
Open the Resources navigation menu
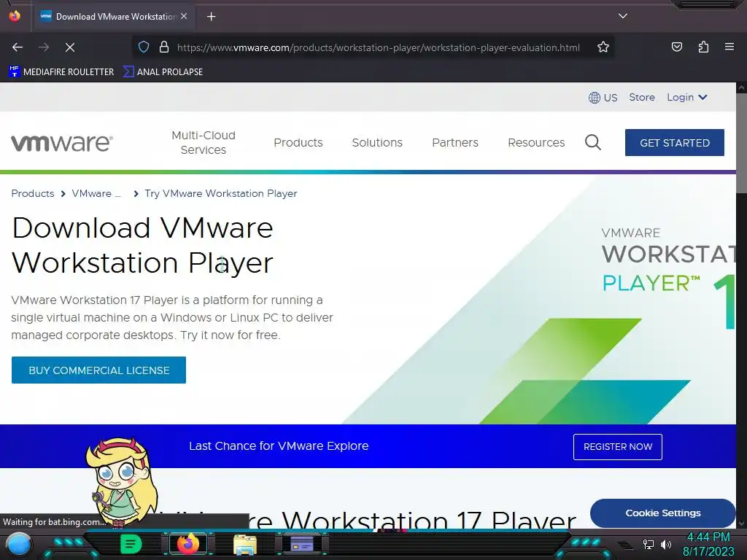(536, 142)
